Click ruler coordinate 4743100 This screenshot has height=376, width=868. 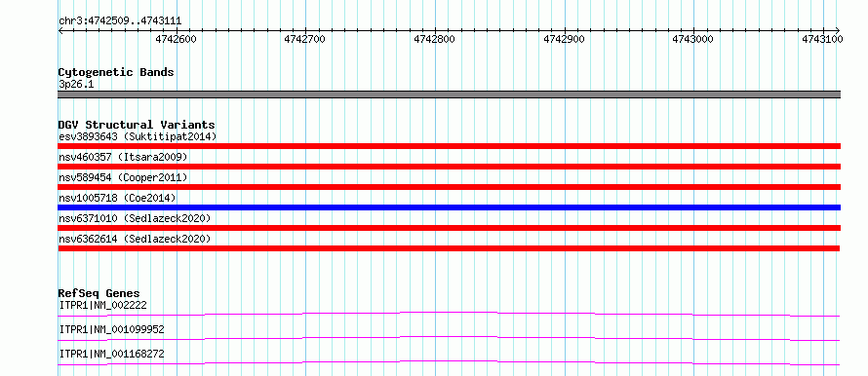click(822, 39)
